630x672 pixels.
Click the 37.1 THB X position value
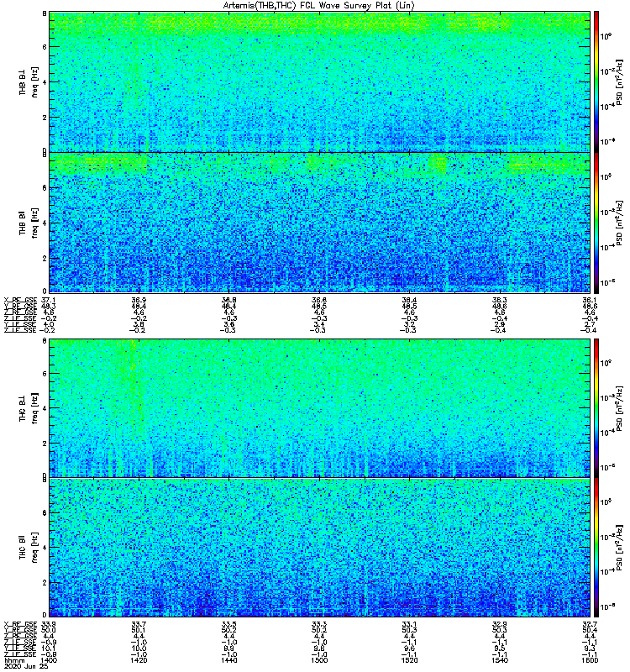[x=49, y=300]
